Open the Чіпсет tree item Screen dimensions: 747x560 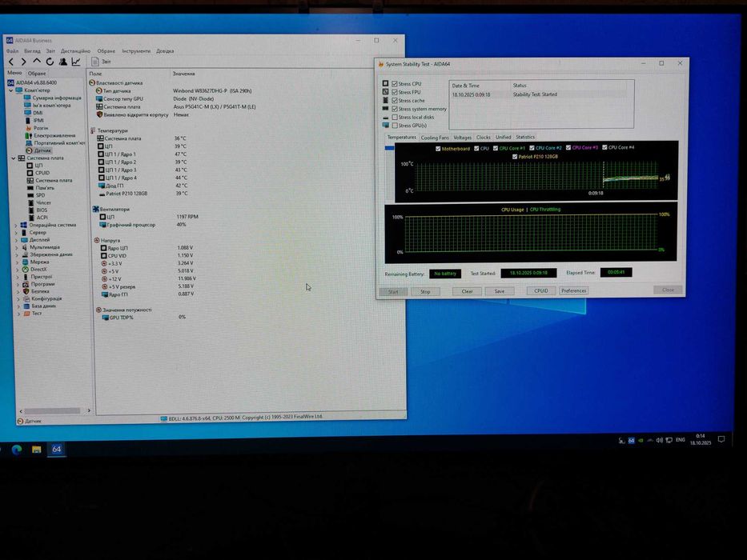click(x=39, y=202)
